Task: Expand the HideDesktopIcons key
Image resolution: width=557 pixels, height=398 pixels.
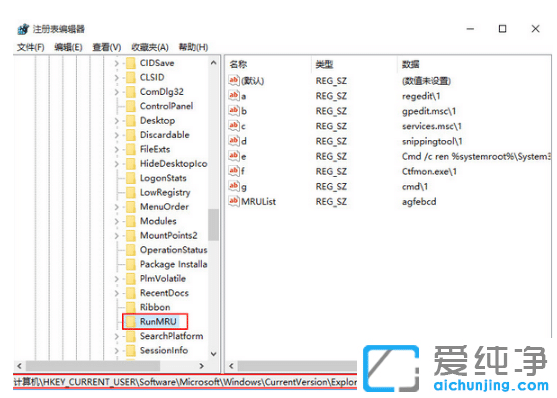Action: (117, 164)
